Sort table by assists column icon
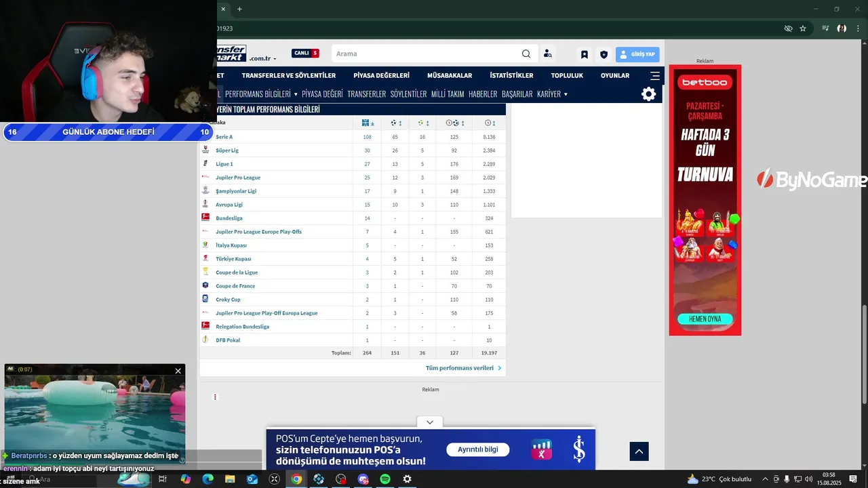Image resolution: width=868 pixels, height=488 pixels. point(424,123)
